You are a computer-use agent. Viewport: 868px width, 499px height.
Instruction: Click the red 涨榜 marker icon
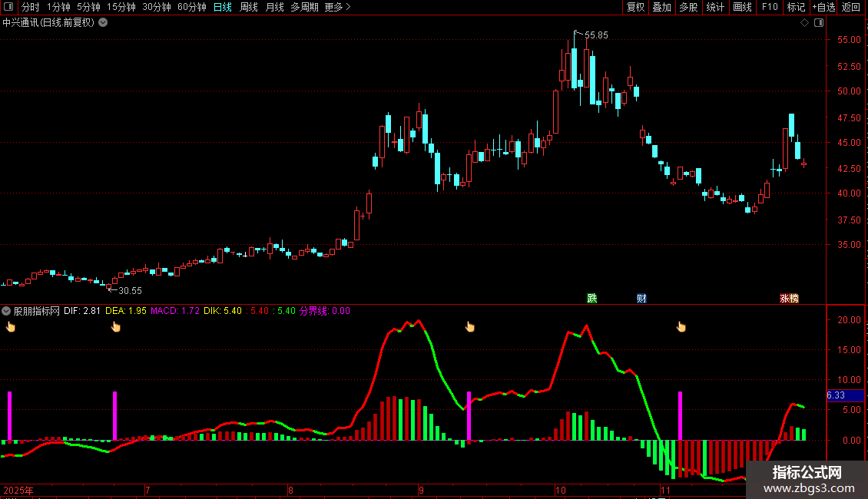[x=789, y=298]
